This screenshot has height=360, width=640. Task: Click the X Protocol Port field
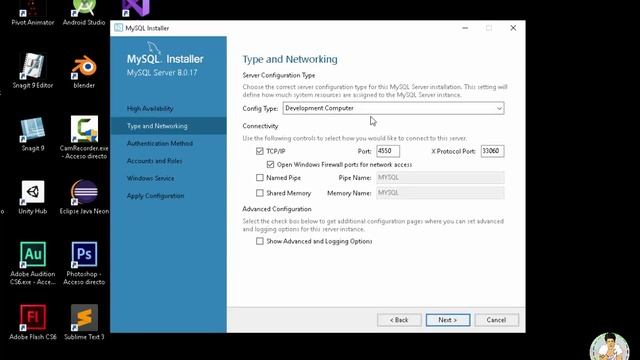(x=492, y=151)
